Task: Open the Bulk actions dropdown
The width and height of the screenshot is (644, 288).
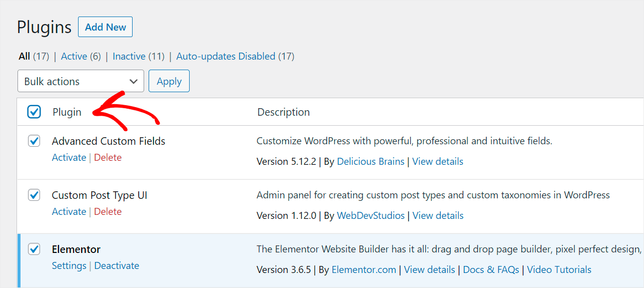Action: click(81, 81)
